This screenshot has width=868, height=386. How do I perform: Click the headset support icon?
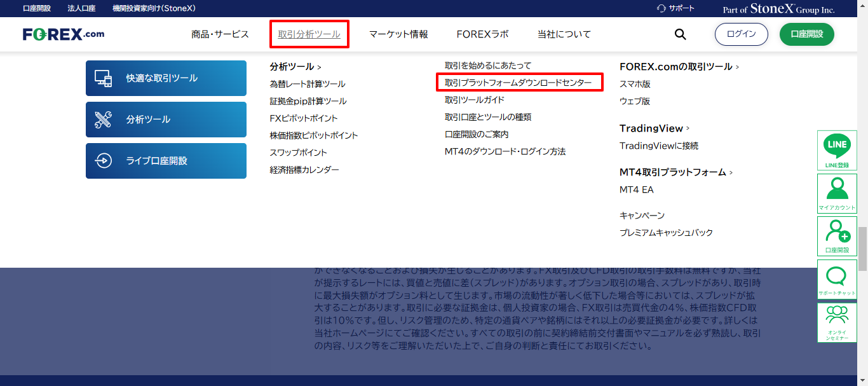coord(661,8)
